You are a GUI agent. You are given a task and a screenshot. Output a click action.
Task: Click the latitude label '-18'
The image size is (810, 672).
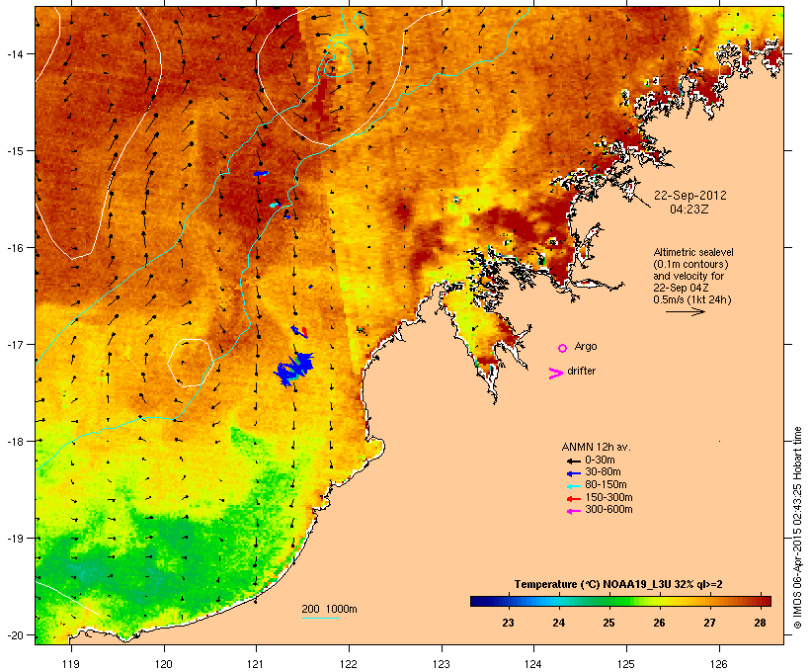click(x=14, y=442)
